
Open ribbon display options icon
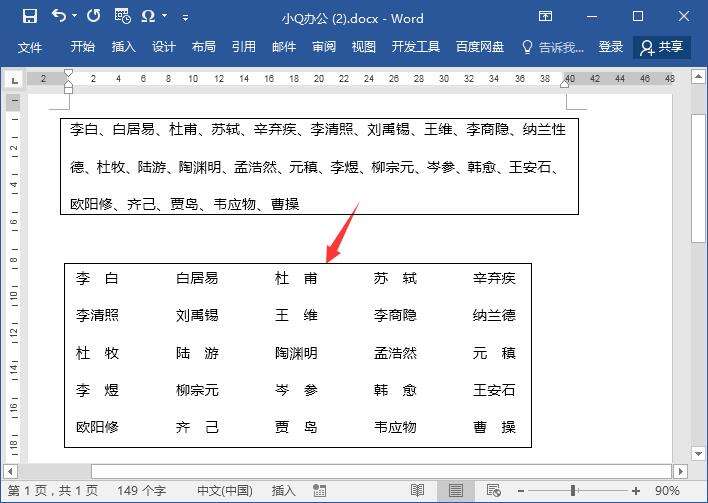pyautogui.click(x=545, y=17)
